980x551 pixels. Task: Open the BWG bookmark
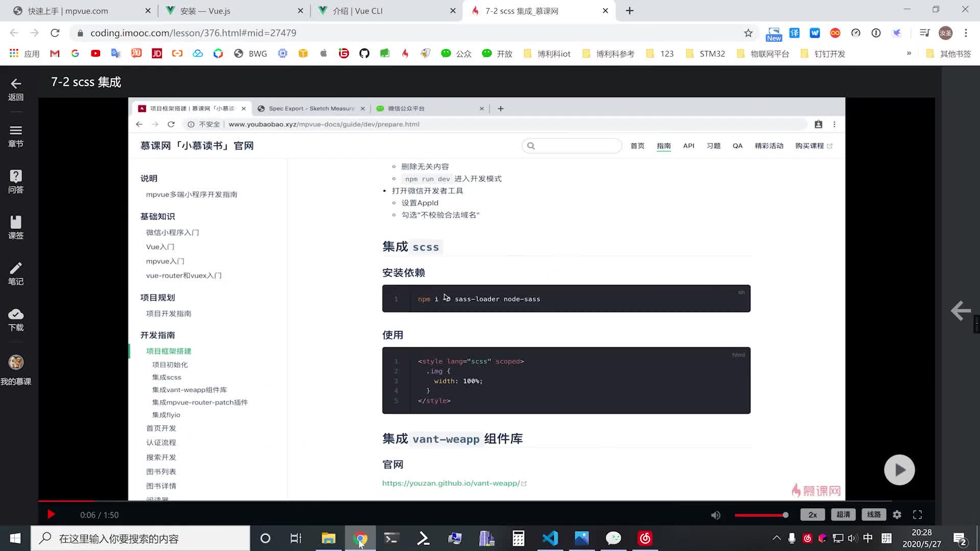[x=251, y=54]
